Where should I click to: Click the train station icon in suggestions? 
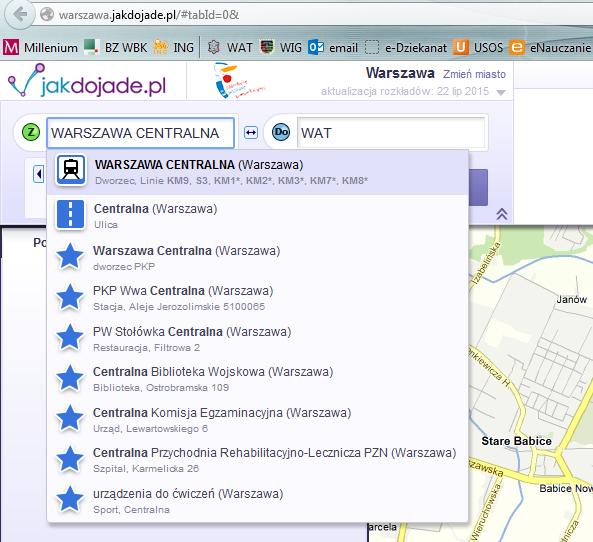(x=71, y=169)
